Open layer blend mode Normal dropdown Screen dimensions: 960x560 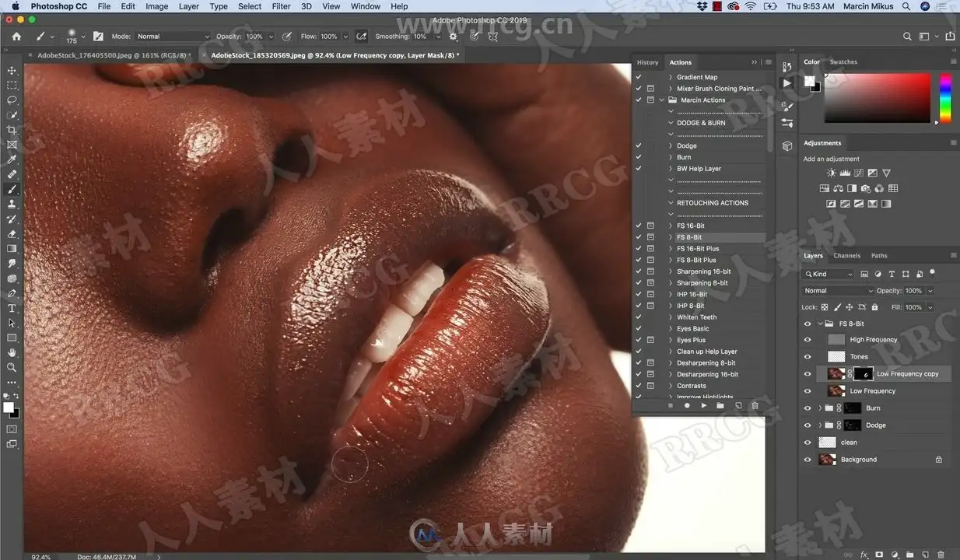839,291
